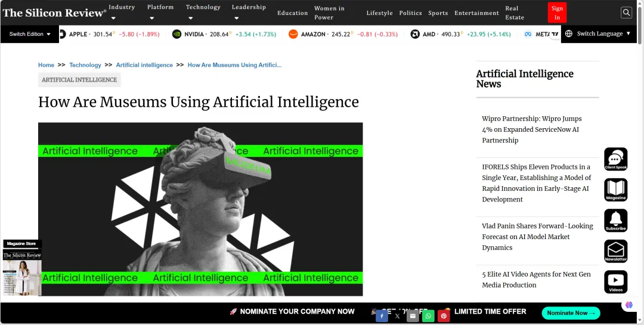Go to Technology breadcrumb

85,65
